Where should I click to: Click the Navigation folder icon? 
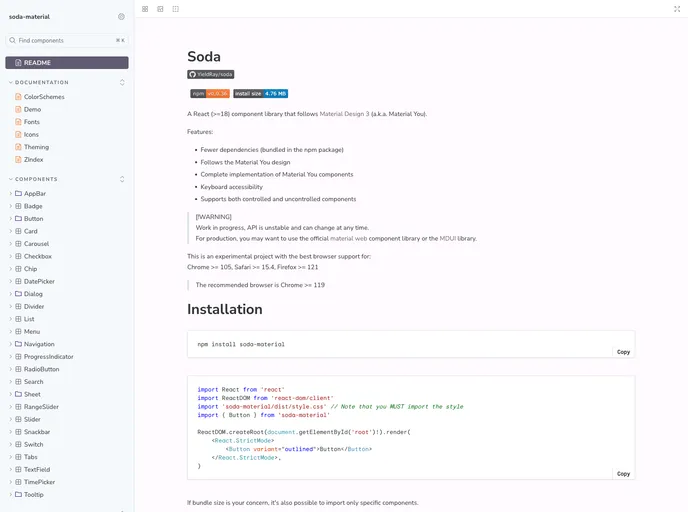18,344
